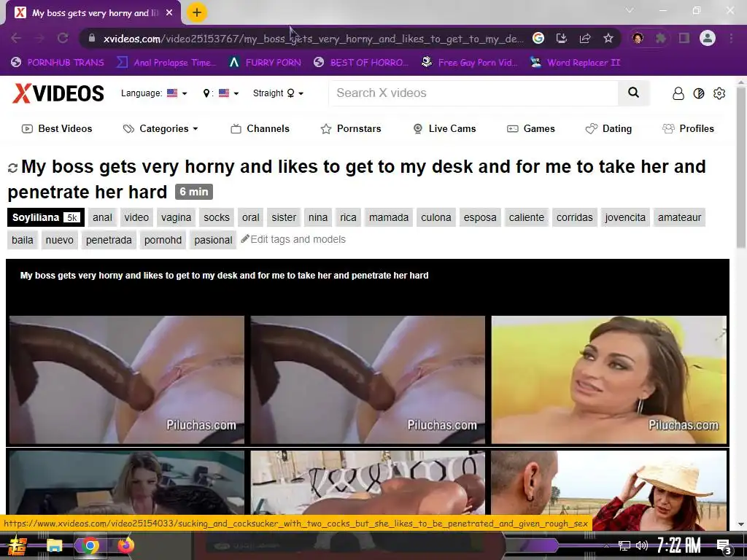The image size is (747, 560).
Task: Expand the Language dropdown
Action: 154,93
